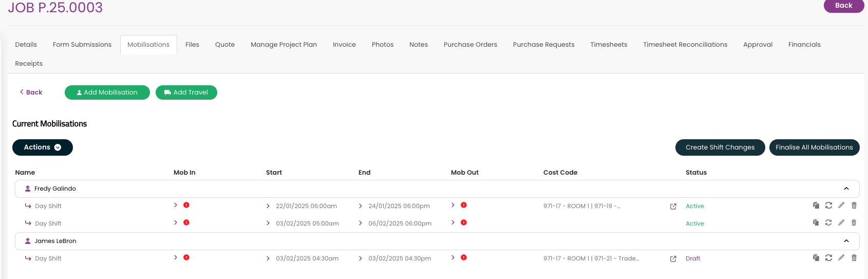Delete James LeBron's draft day shift
The image size is (868, 279).
(854, 258)
